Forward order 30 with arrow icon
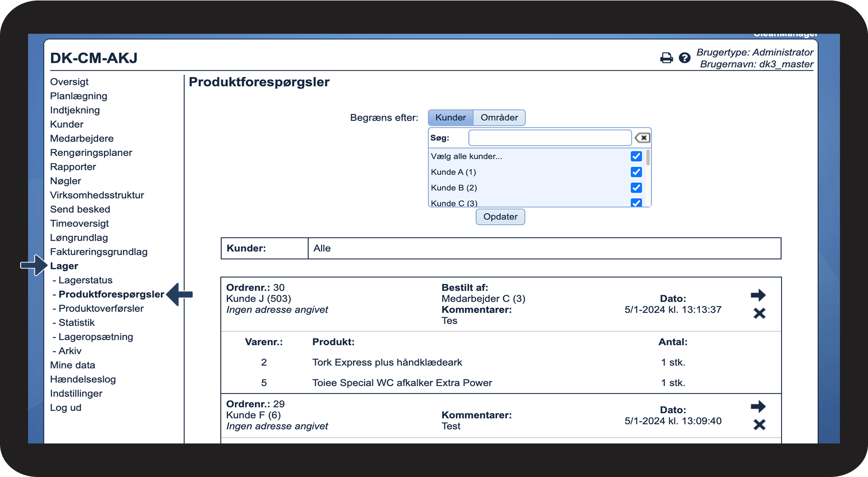The height and width of the screenshot is (477, 868). click(x=758, y=295)
